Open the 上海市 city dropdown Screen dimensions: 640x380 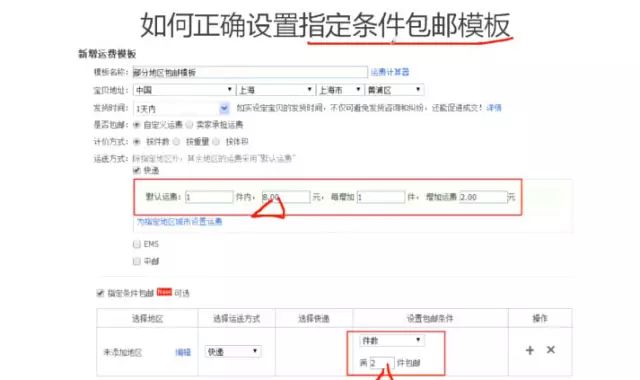coord(340,90)
